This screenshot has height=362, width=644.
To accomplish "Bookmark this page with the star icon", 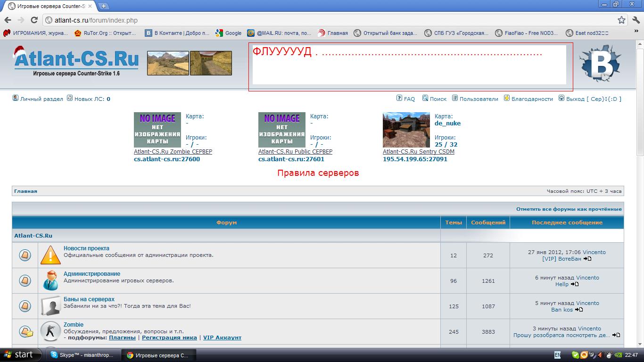I will point(622,20).
